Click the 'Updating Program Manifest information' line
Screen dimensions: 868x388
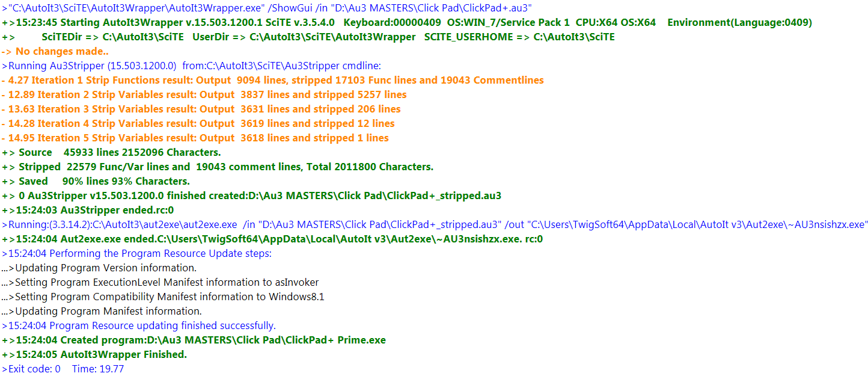[x=102, y=311]
